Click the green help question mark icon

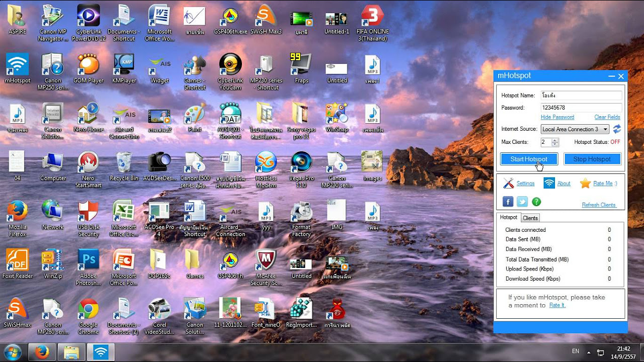point(536,202)
